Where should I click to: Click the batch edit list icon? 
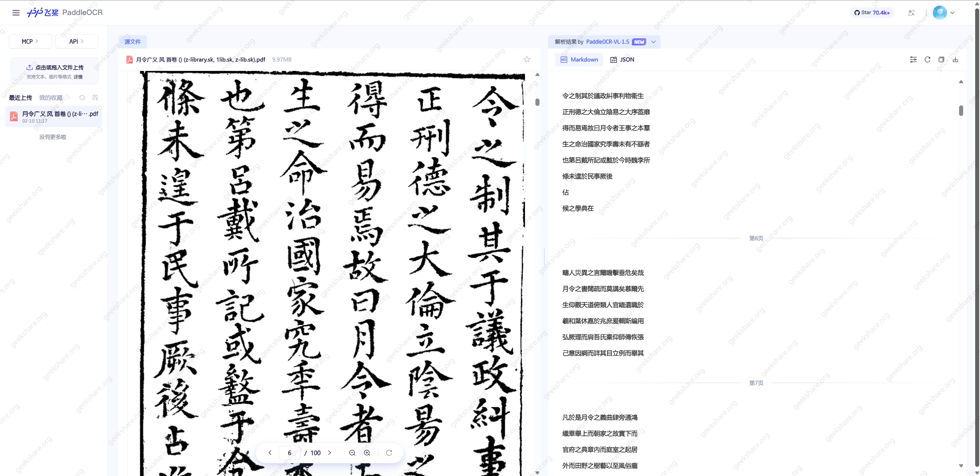[x=95, y=98]
